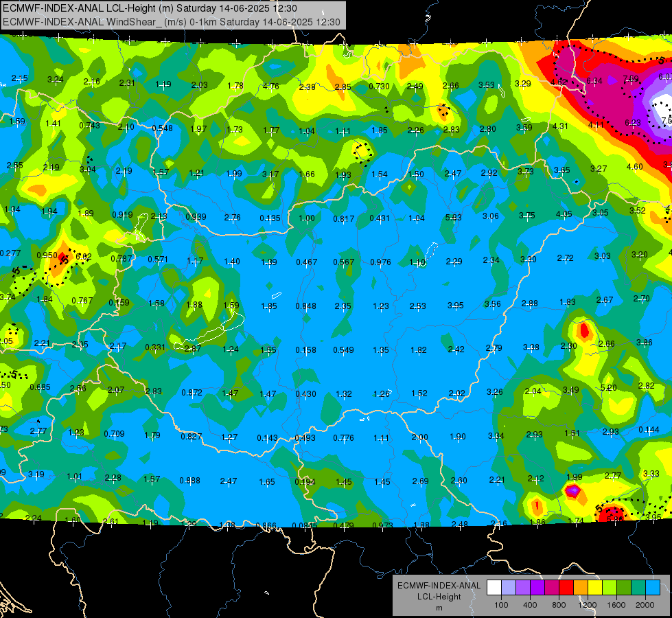Screen dimensions: 672x618
Task: Select the orange swatch in the legend
Action: [x=581, y=588]
